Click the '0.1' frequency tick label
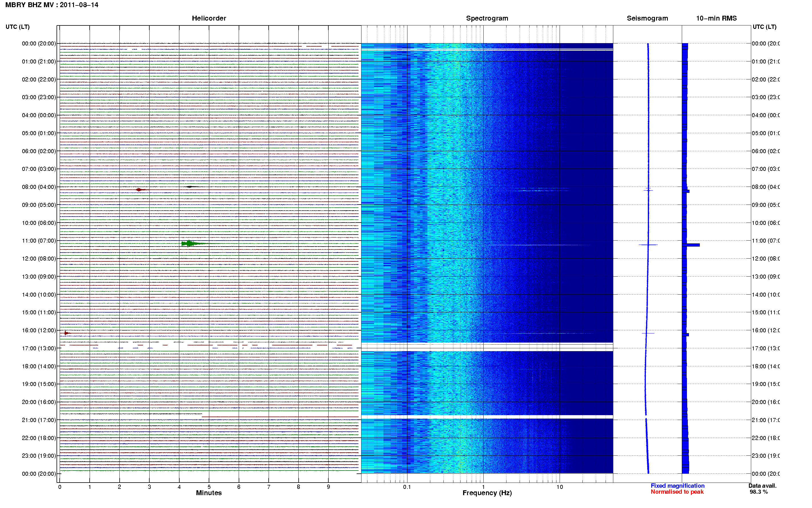Viewport: 812px width, 508px height. (407, 487)
